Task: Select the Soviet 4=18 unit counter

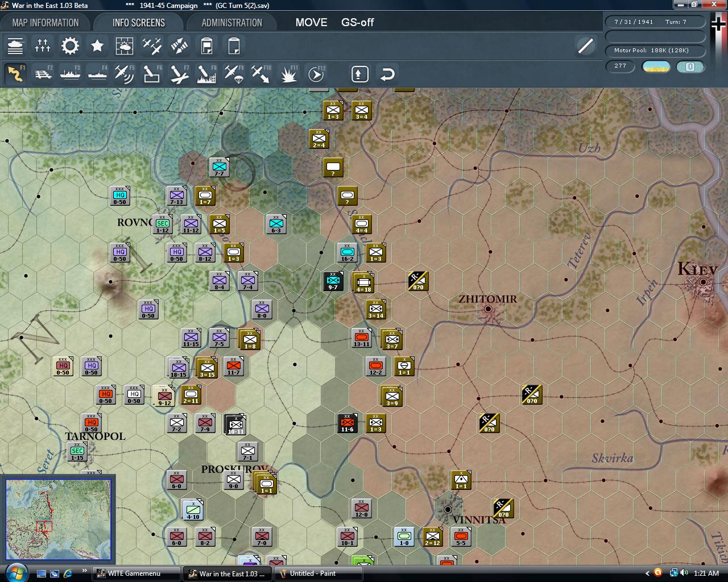Action: coord(363,282)
